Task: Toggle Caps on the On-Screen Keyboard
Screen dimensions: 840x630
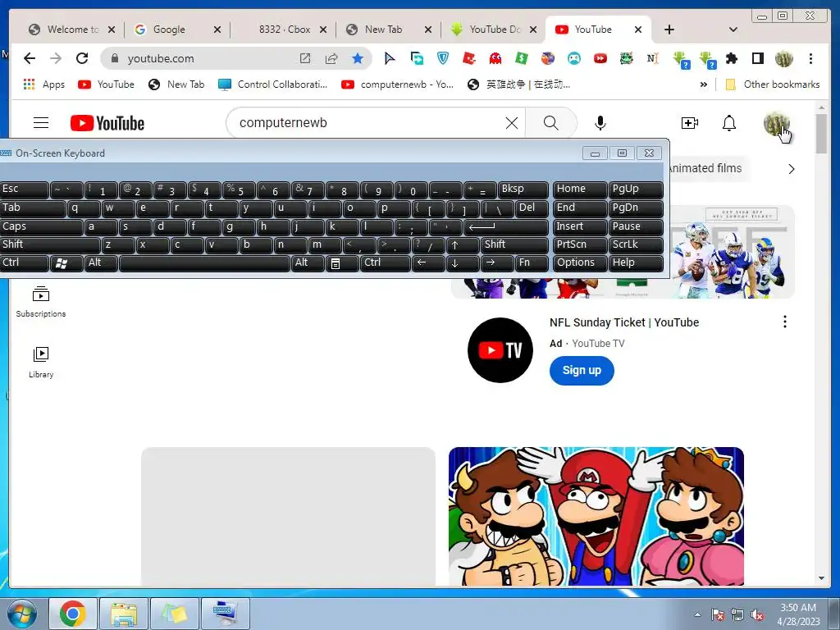Action: (41, 226)
